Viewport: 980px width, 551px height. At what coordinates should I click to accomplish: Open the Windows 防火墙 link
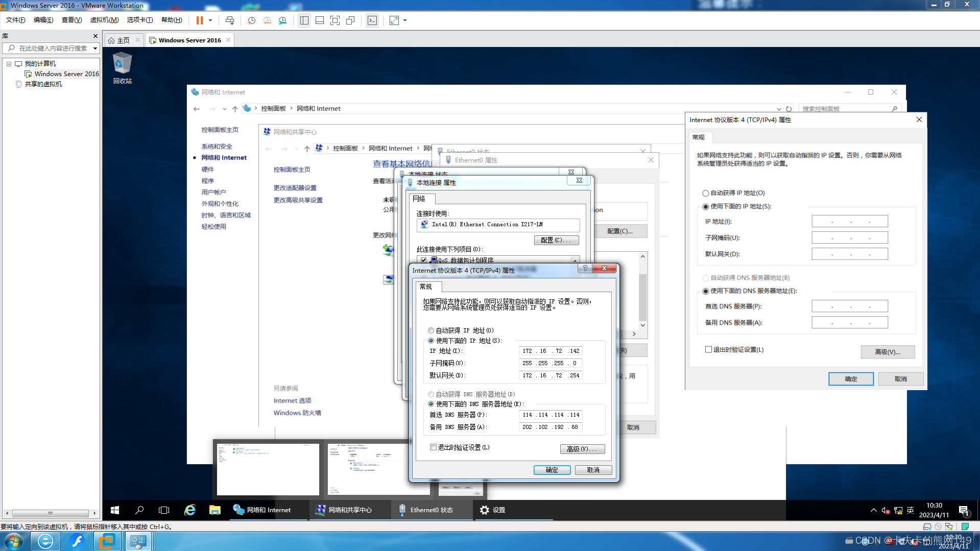pos(297,413)
